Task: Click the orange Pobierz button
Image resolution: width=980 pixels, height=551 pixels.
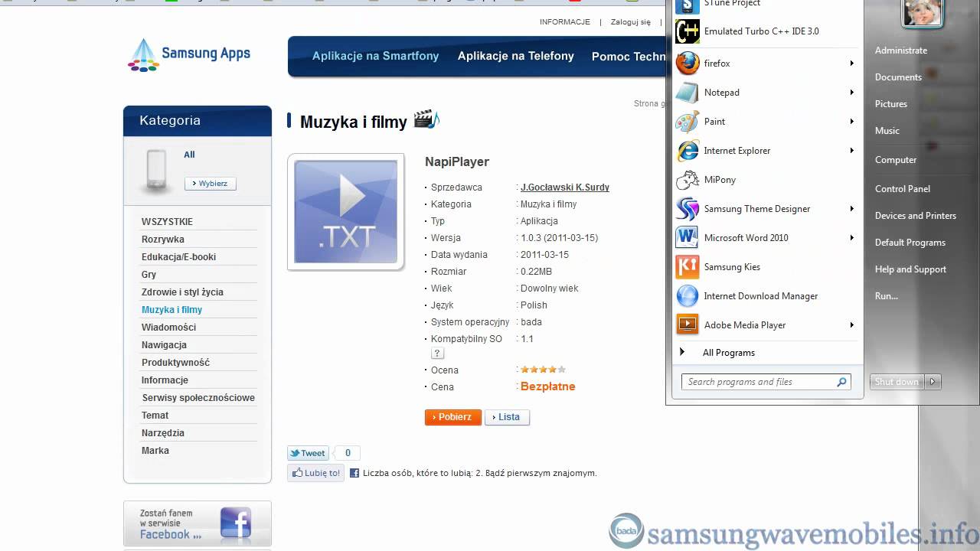Action: click(453, 417)
